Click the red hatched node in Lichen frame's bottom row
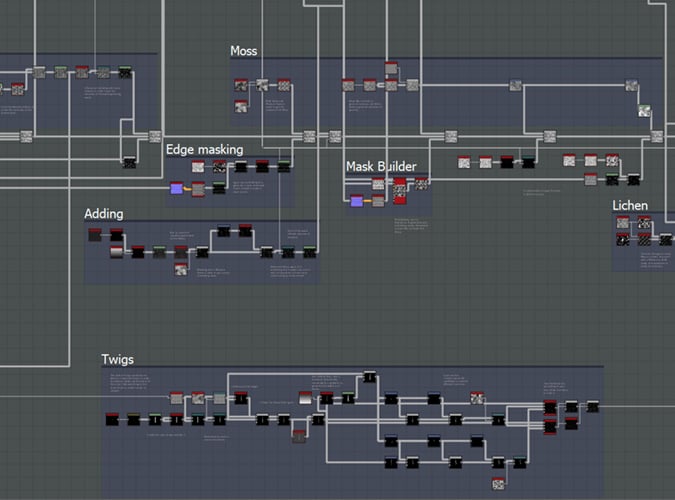The height and width of the screenshot is (500, 675). (644, 239)
